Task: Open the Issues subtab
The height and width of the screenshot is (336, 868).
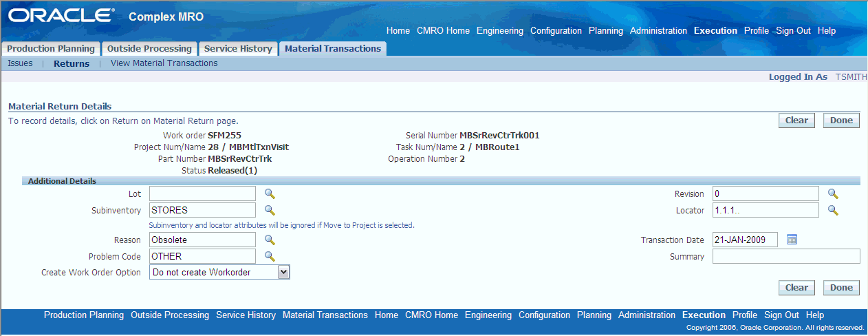Action: click(x=20, y=63)
